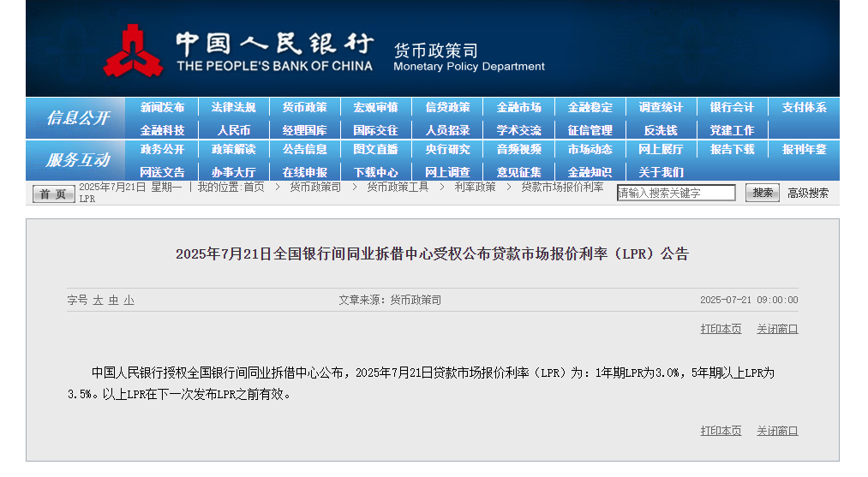Click upper 打印本页 print link
The image size is (868, 477).
pos(721,329)
